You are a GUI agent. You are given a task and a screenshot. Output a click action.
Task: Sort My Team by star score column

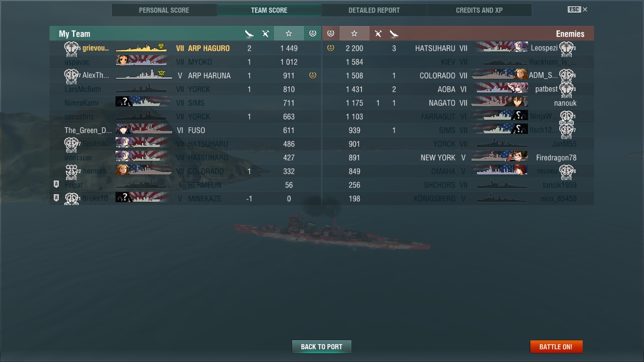coord(289,33)
